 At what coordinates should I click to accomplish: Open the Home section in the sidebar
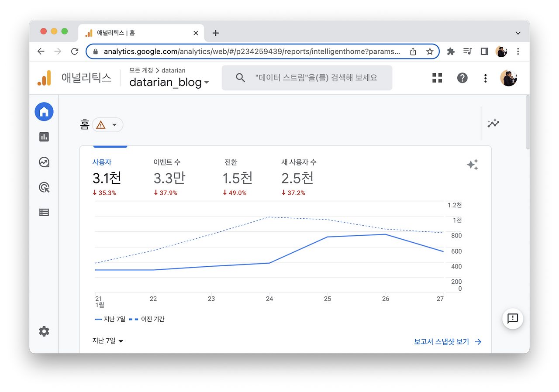(44, 112)
